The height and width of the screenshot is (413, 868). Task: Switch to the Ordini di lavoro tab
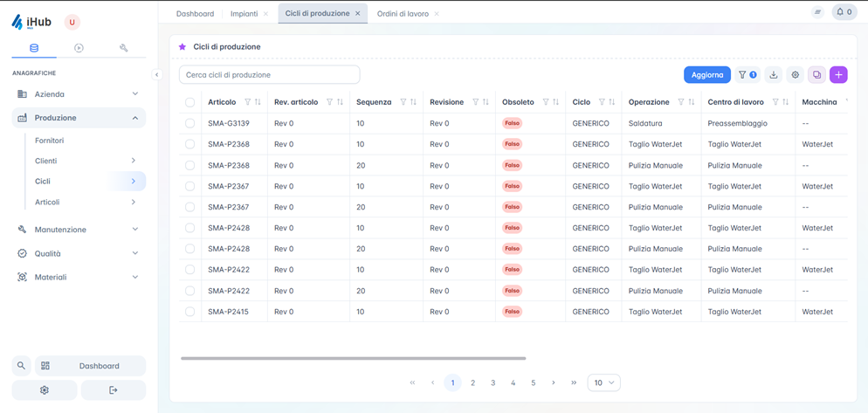403,14
